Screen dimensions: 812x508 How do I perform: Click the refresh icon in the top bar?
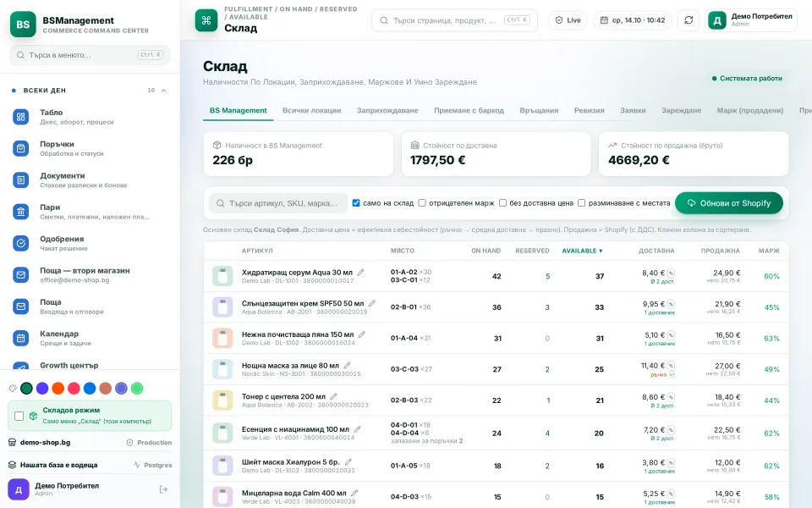click(689, 20)
